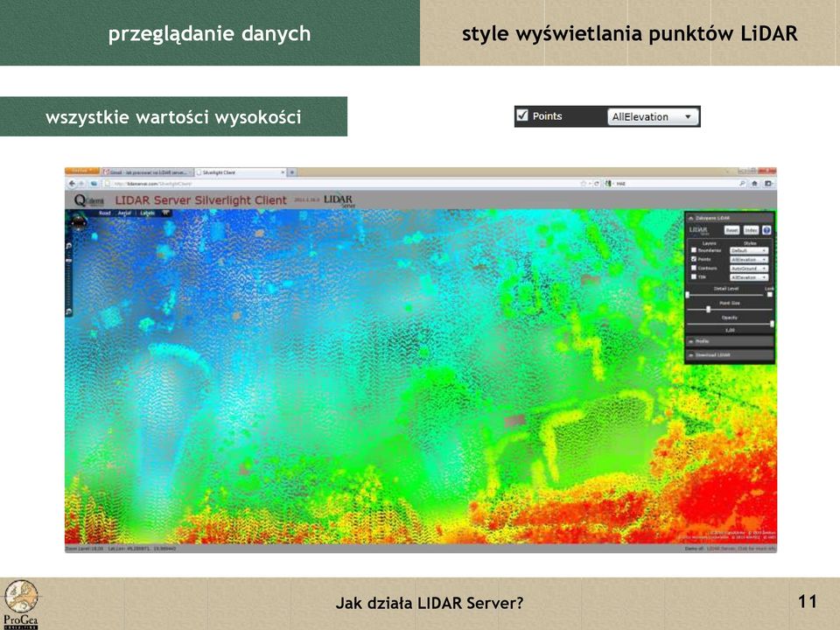
Task: Select the Road map mode
Action: (105, 213)
